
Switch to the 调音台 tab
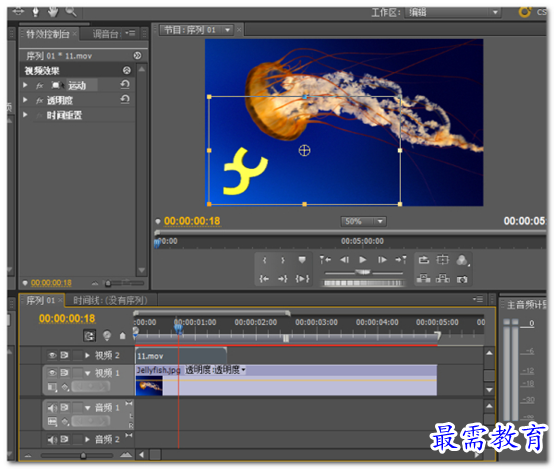(105, 34)
